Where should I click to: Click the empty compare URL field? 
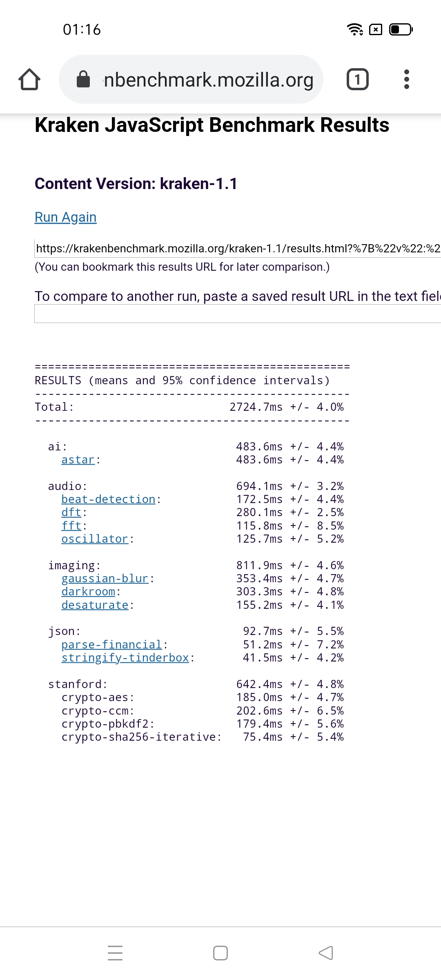238,314
